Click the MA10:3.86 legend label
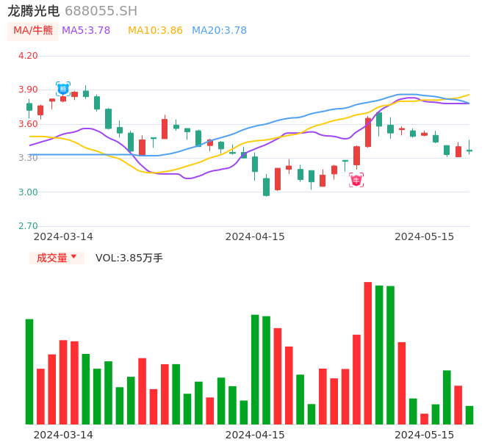The image size is (504, 445). (155, 31)
